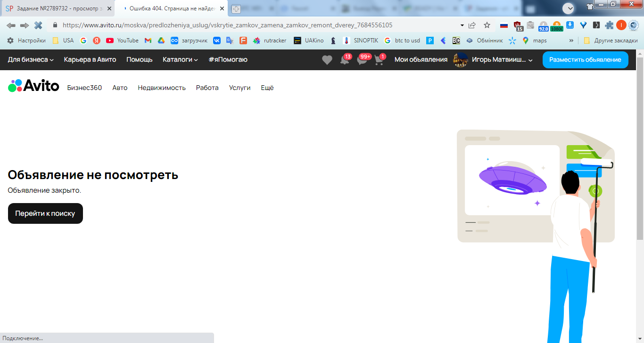Open uBlock shield extension with 15 badge

coord(518,26)
